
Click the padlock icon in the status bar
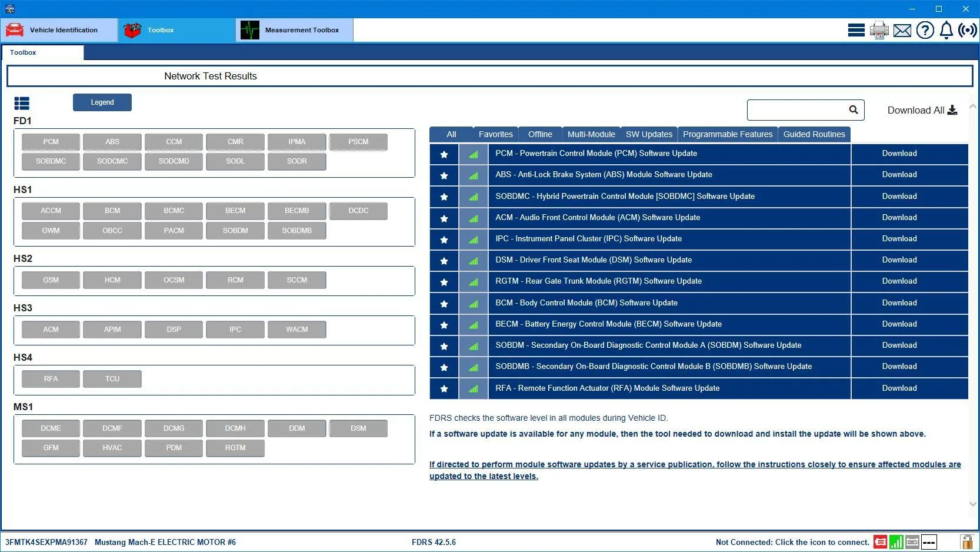point(966,542)
